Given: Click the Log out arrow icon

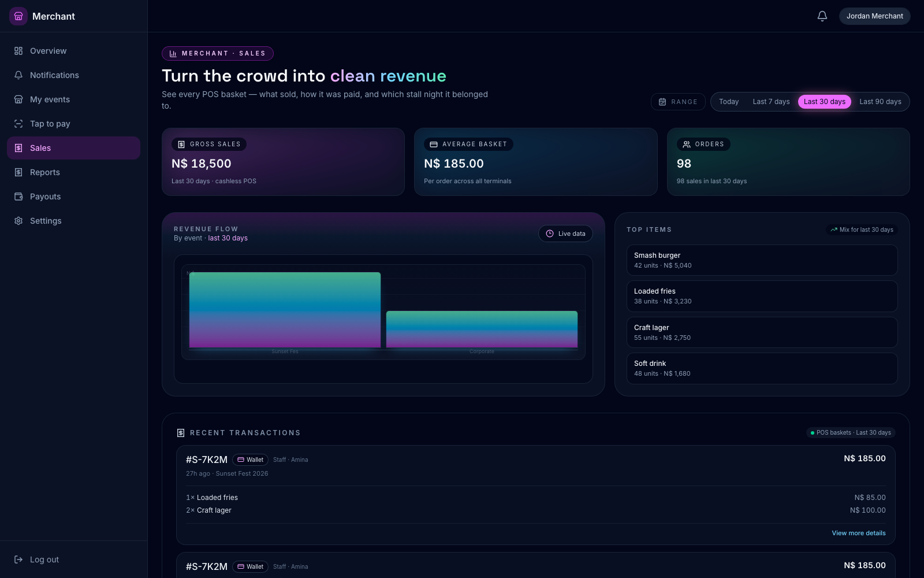Looking at the screenshot, I should (x=18, y=560).
